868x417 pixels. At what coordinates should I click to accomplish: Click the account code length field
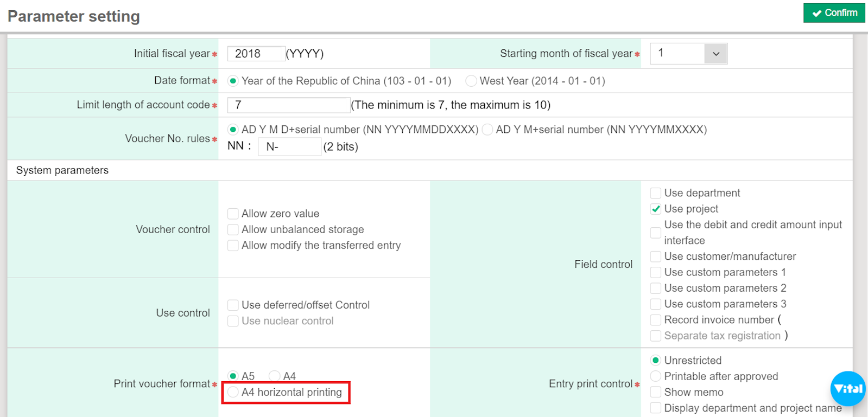click(x=288, y=105)
